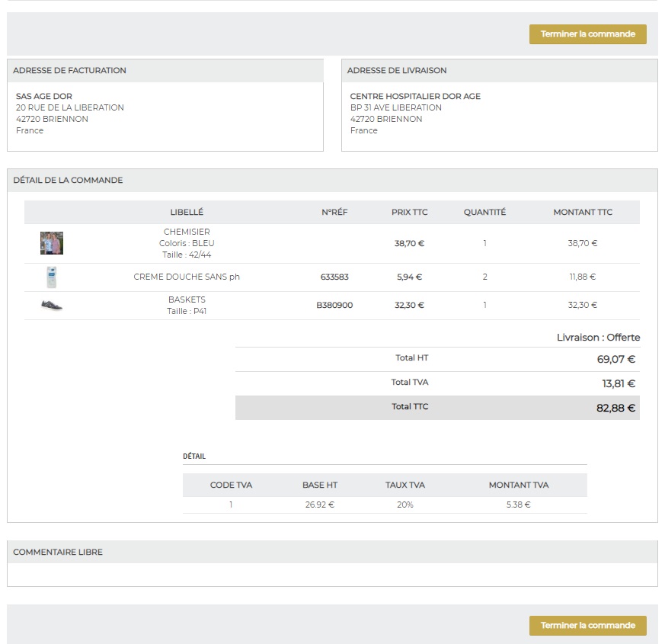This screenshot has height=644, width=665.
Task: Click the quantity value 2 for creme douche
Action: coord(484,277)
